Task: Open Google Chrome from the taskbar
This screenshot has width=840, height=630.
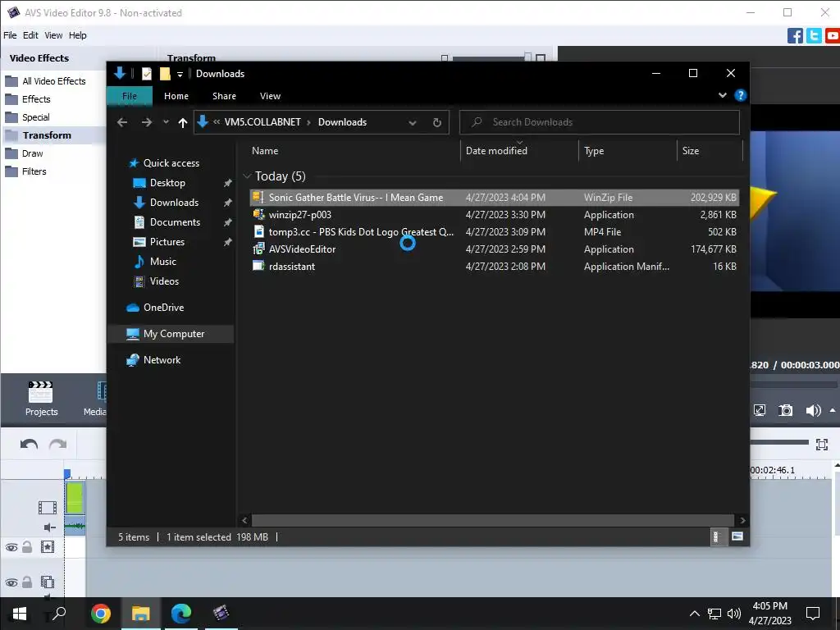Action: coord(101,614)
